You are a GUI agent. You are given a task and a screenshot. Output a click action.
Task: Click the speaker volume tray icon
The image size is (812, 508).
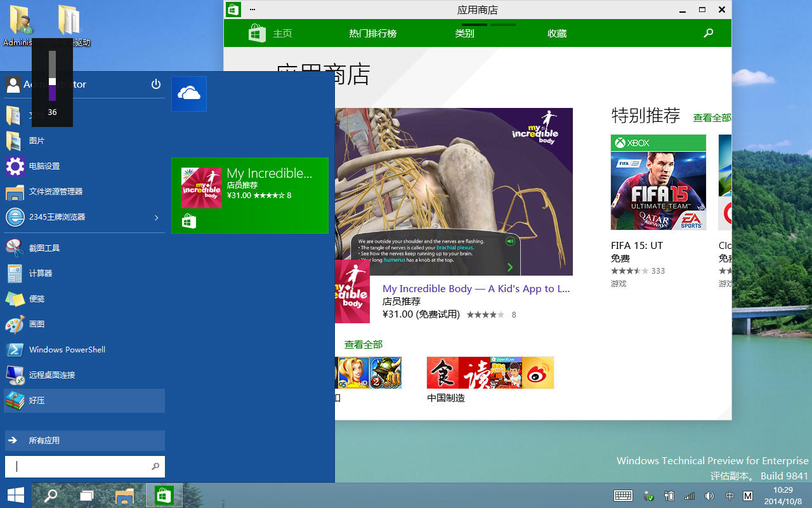(709, 496)
